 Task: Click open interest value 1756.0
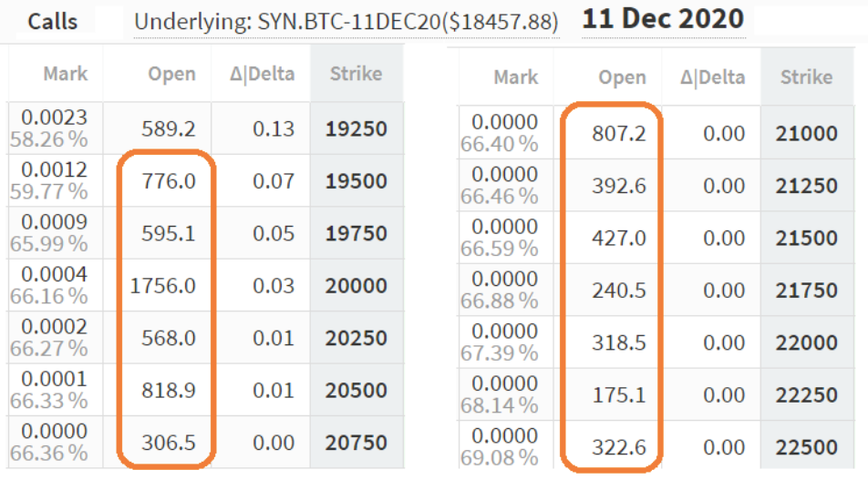pos(163,286)
